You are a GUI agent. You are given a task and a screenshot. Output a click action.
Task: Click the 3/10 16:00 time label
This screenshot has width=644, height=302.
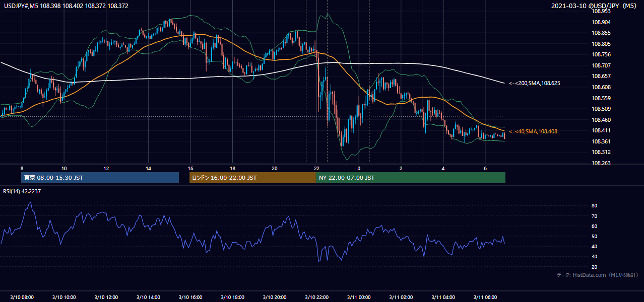190,297
